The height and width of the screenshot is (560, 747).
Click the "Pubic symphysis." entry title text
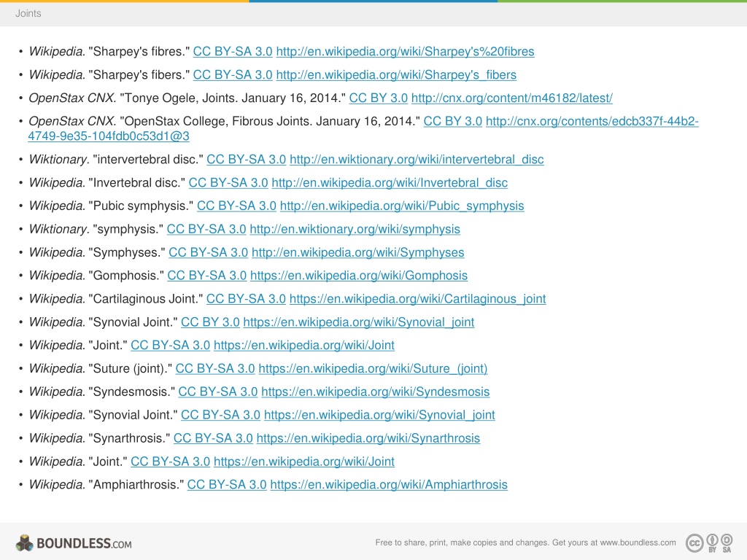click(x=141, y=206)
